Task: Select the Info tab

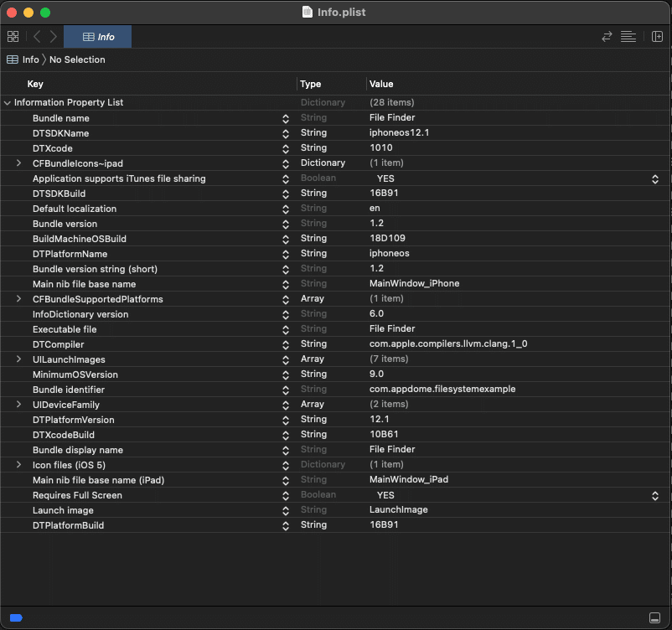Action: tap(98, 37)
